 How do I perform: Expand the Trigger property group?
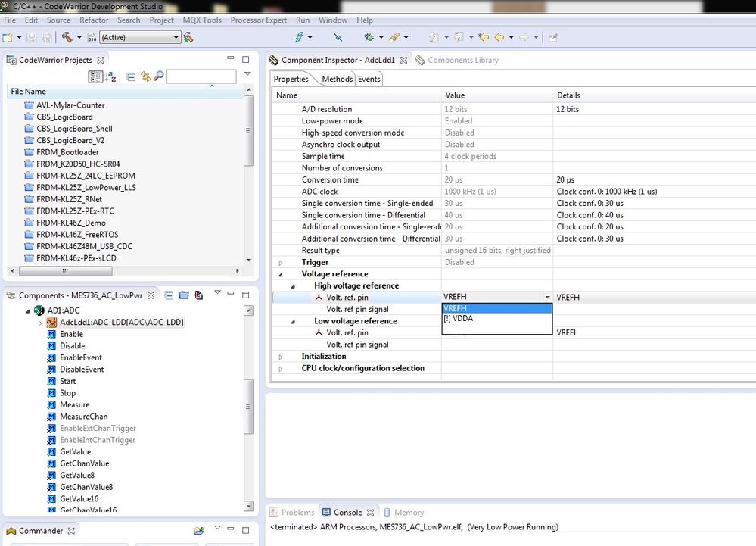[x=281, y=262]
